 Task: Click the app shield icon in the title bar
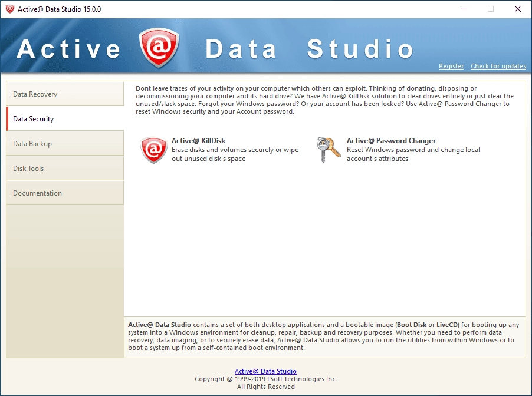pos(10,9)
